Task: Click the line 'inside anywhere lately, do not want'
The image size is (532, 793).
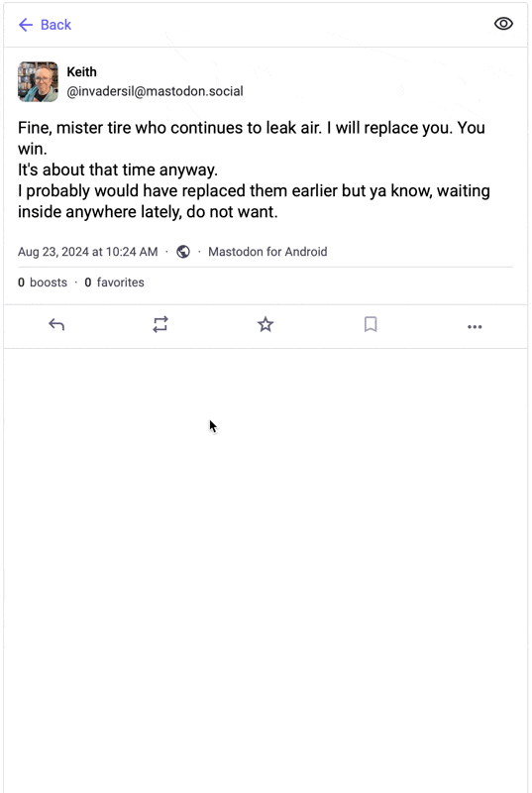Action: [148, 212]
